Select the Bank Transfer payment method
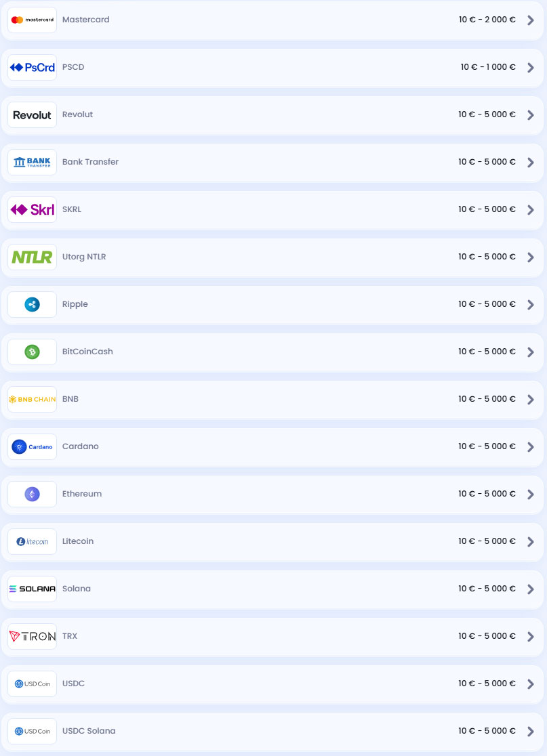 point(271,162)
